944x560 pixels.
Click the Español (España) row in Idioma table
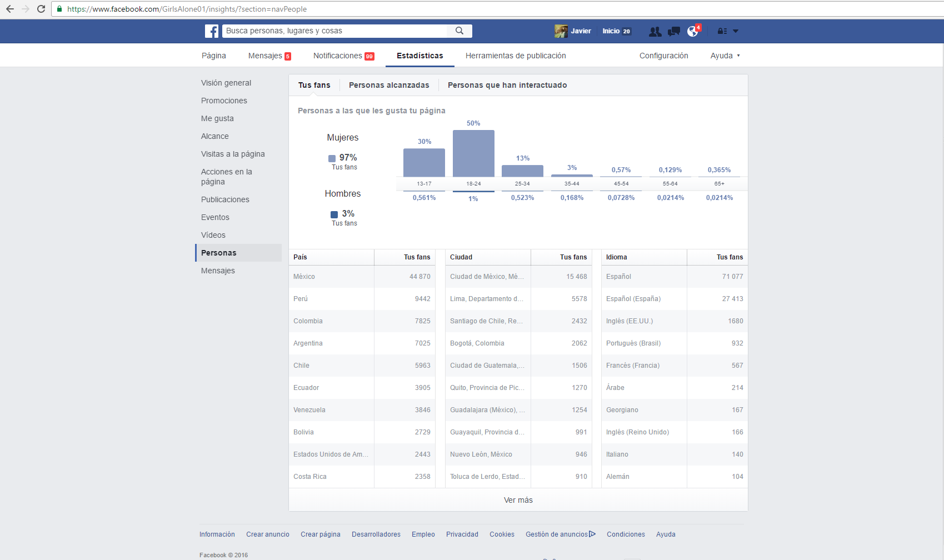pyautogui.click(x=675, y=299)
